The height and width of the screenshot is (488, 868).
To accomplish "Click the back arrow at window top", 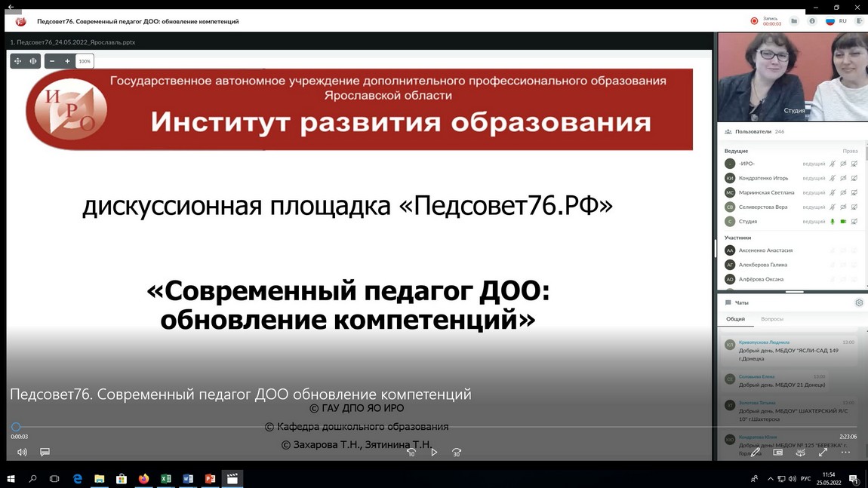I will (11, 7).
